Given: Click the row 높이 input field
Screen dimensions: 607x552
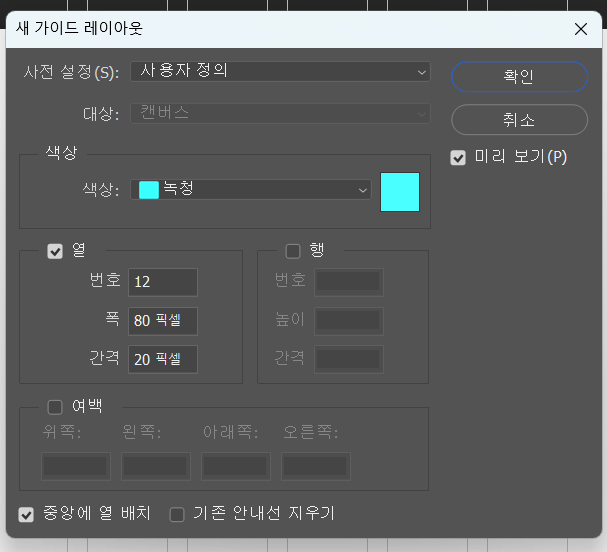Looking at the screenshot, I should [x=348, y=321].
